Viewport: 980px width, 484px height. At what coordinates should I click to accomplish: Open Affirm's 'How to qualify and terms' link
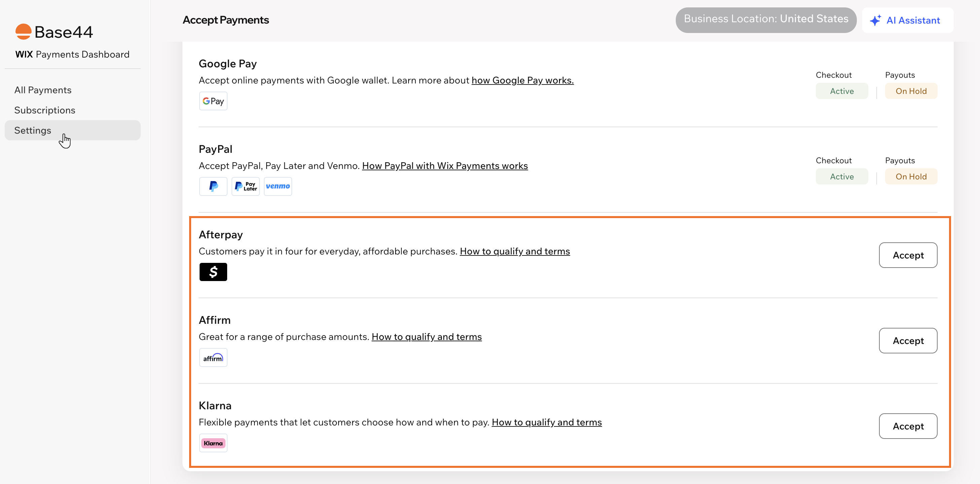pyautogui.click(x=426, y=337)
